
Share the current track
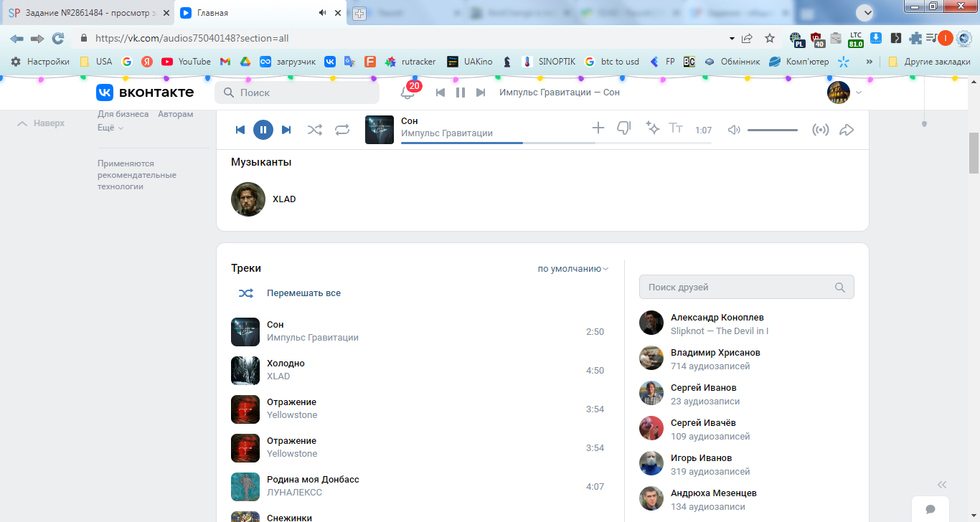click(847, 130)
